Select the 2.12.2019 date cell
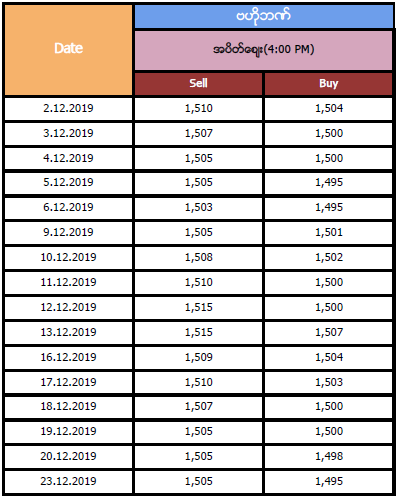Viewport: 398px width, 498px height. [68, 109]
